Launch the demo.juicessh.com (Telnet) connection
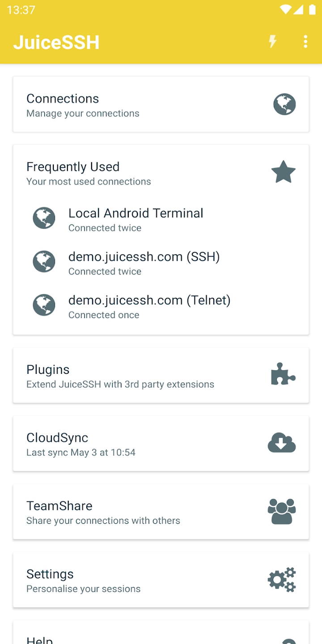This screenshot has height=644, width=322. pyautogui.click(x=149, y=306)
